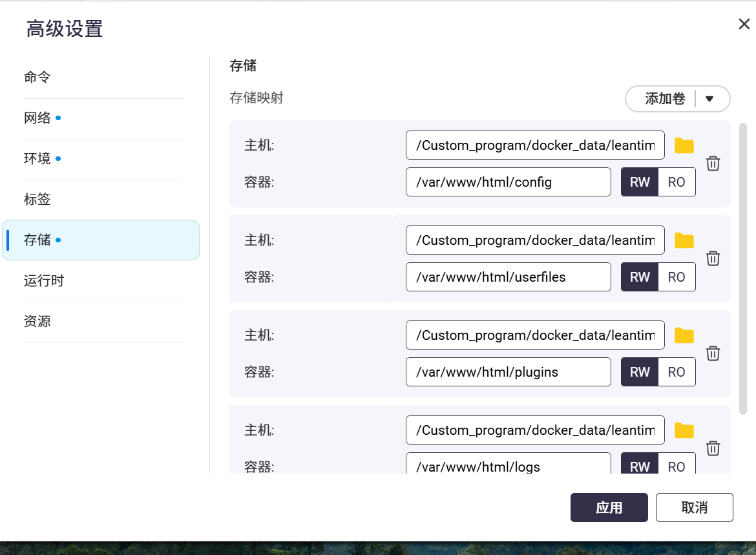Browse host folder for the userfiles mapping
Image resolution: width=756 pixels, height=555 pixels.
click(x=684, y=240)
